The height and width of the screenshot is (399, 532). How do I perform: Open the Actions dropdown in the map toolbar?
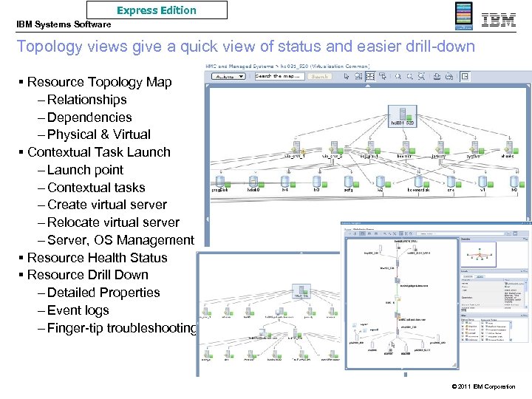pyautogui.click(x=228, y=76)
